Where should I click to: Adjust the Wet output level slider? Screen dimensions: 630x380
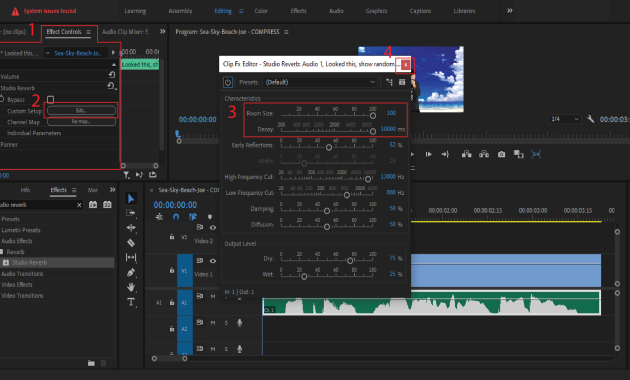[x=304, y=276]
